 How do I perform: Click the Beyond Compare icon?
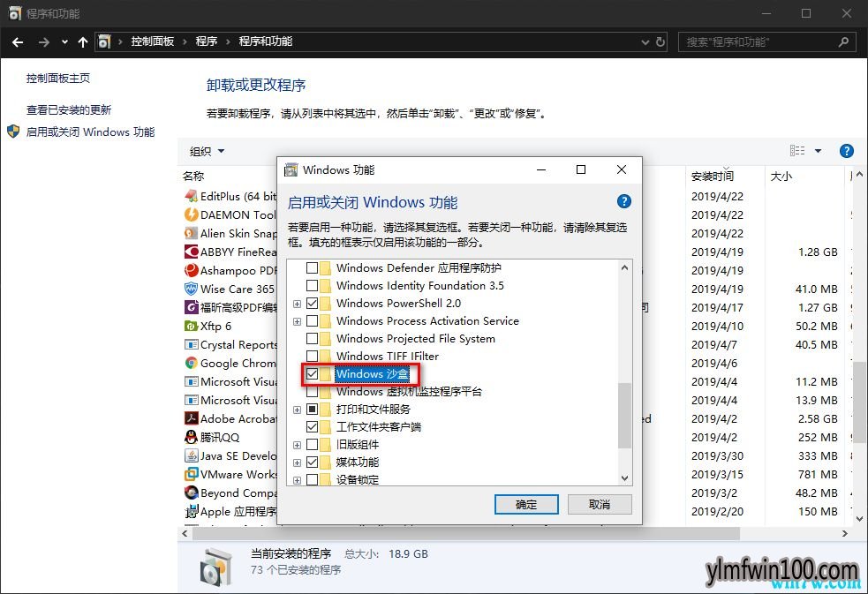coord(191,492)
